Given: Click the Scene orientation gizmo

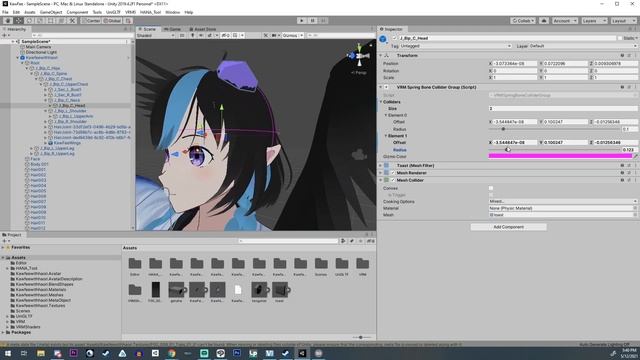Looking at the screenshot, I should [x=359, y=56].
